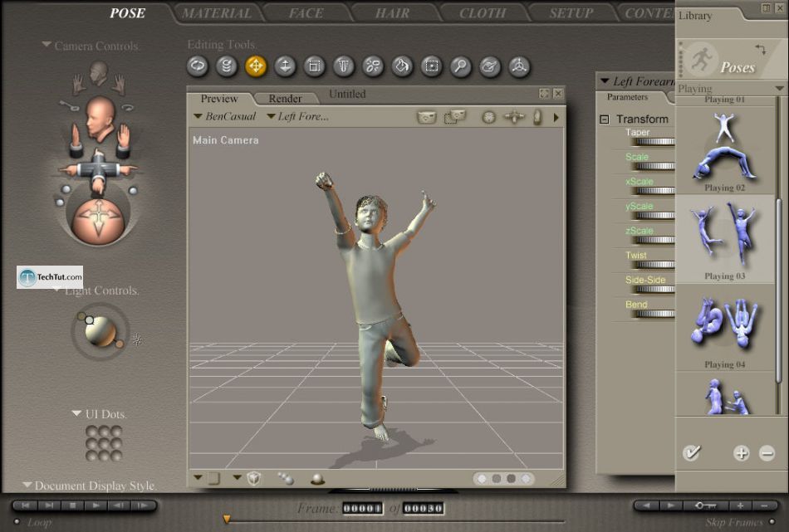Select the Twist editing tool
The height and width of the screenshot is (532, 789).
(227, 66)
